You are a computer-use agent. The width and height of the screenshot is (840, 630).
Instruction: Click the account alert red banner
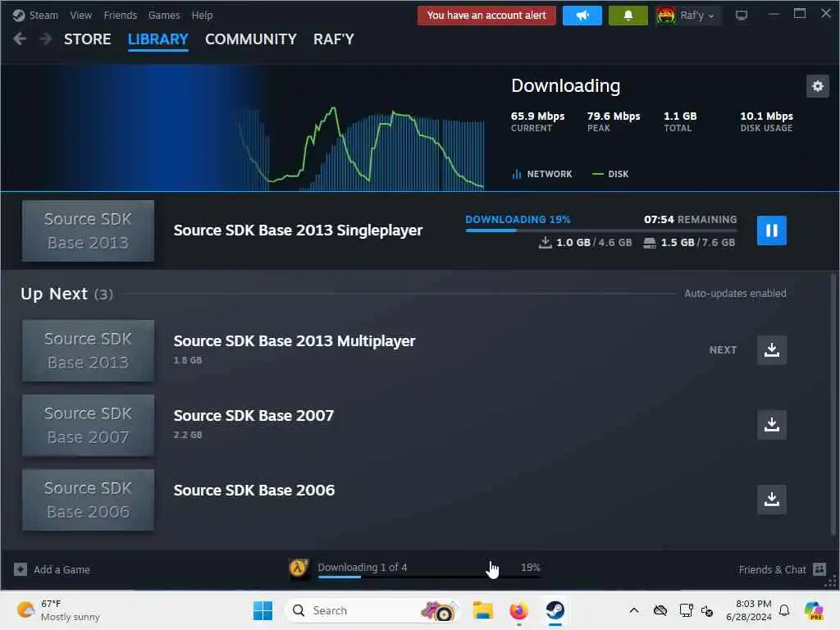pyautogui.click(x=486, y=16)
